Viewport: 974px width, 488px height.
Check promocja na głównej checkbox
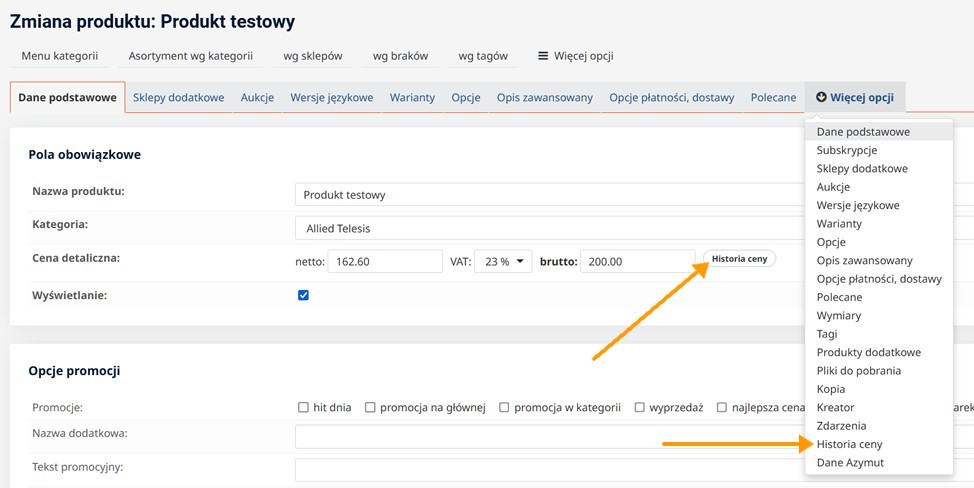click(x=370, y=407)
